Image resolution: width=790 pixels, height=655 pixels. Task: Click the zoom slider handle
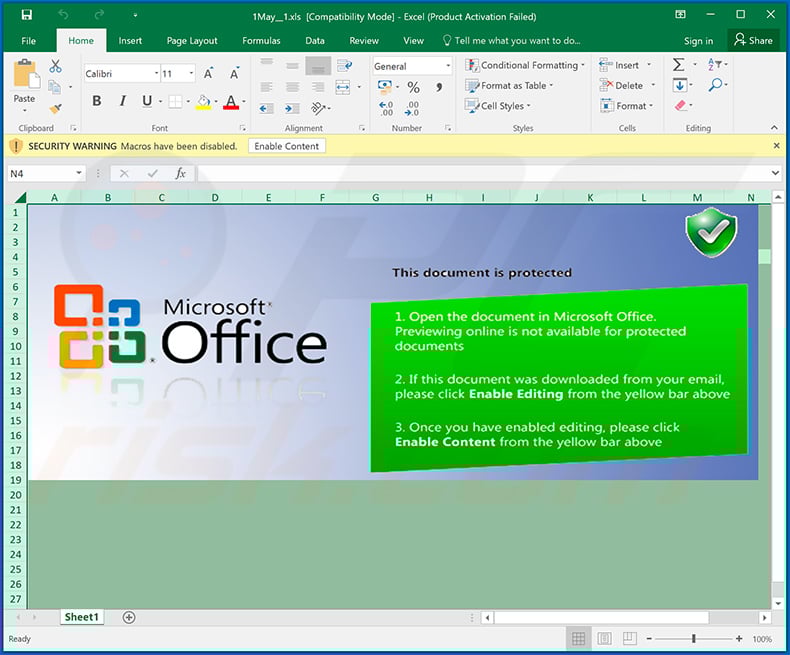click(x=694, y=639)
